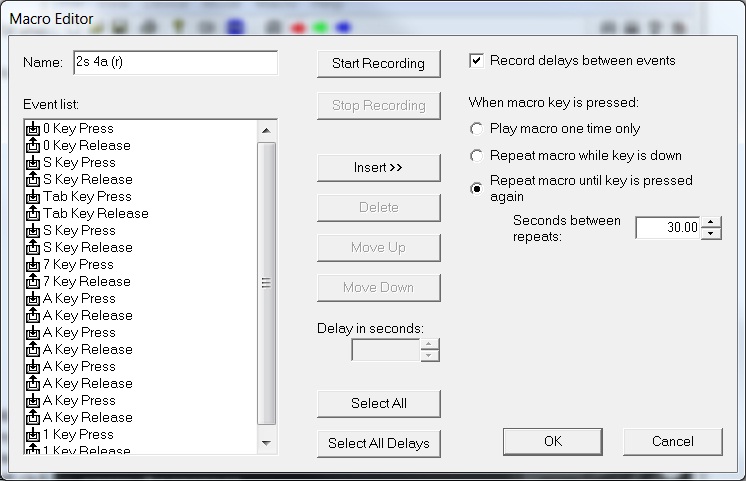Click the press icon beside 7 Key Press
Screen dimensions: 746x481
click(33, 265)
